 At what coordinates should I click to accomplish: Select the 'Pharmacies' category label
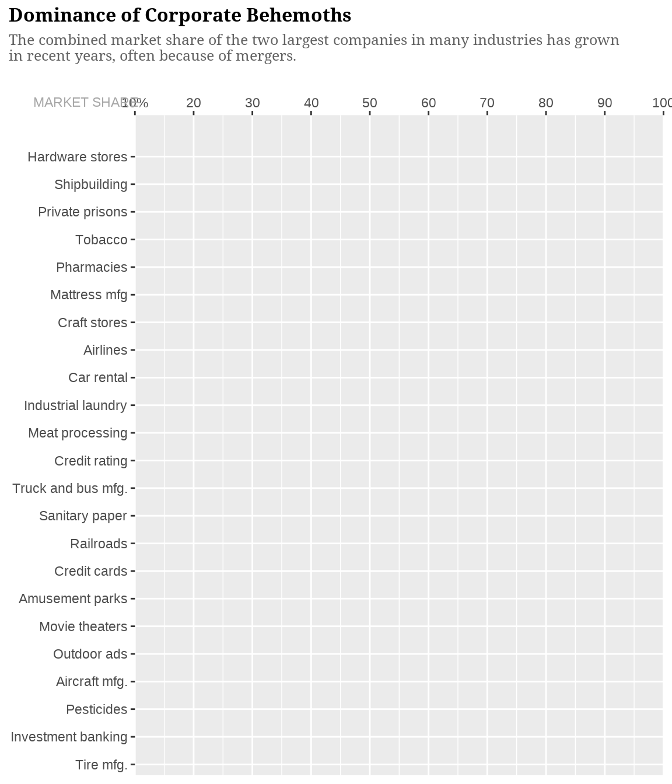(92, 268)
